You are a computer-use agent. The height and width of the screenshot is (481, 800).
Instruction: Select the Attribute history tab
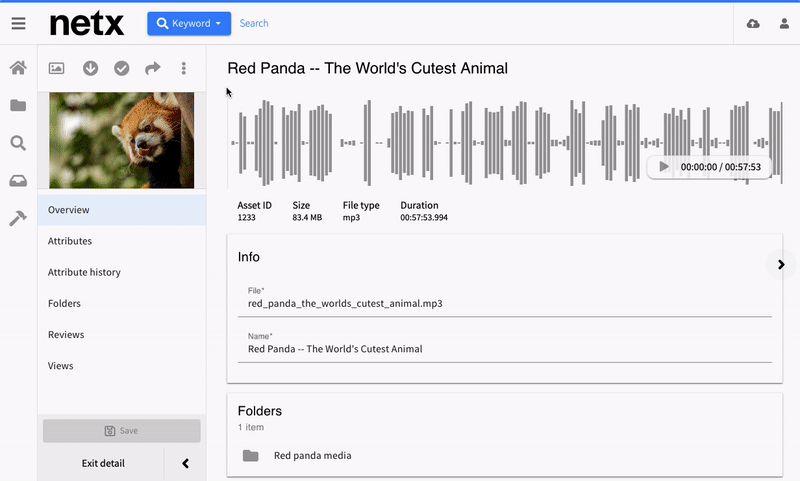click(x=122, y=272)
